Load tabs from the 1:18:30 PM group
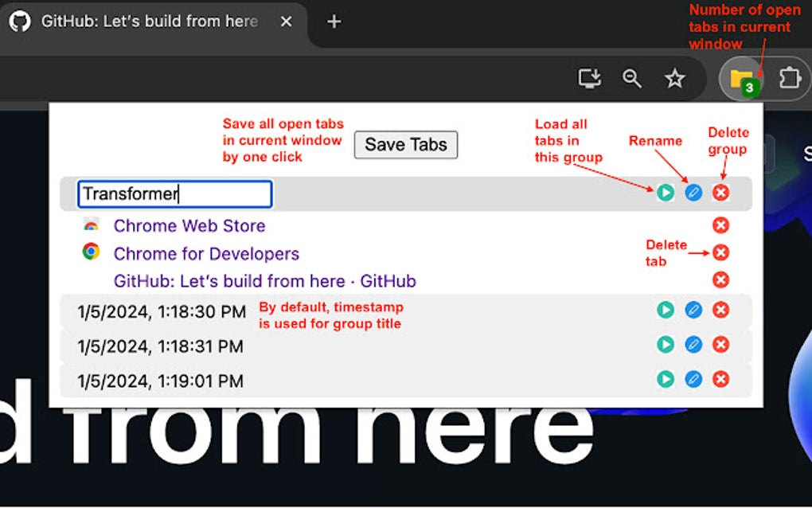Screen dimensions: 812x508 pos(665,311)
